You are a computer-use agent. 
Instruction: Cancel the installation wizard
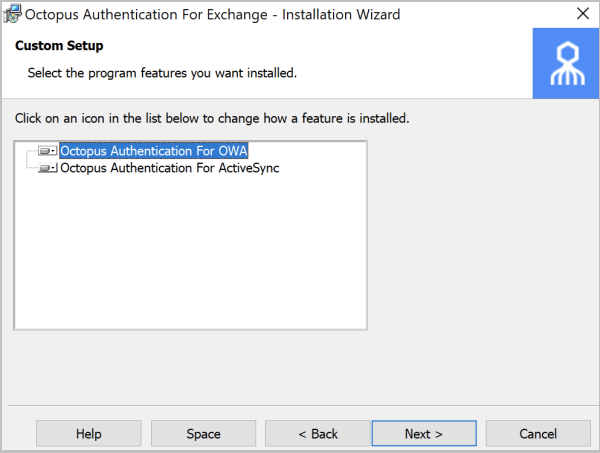point(538,434)
